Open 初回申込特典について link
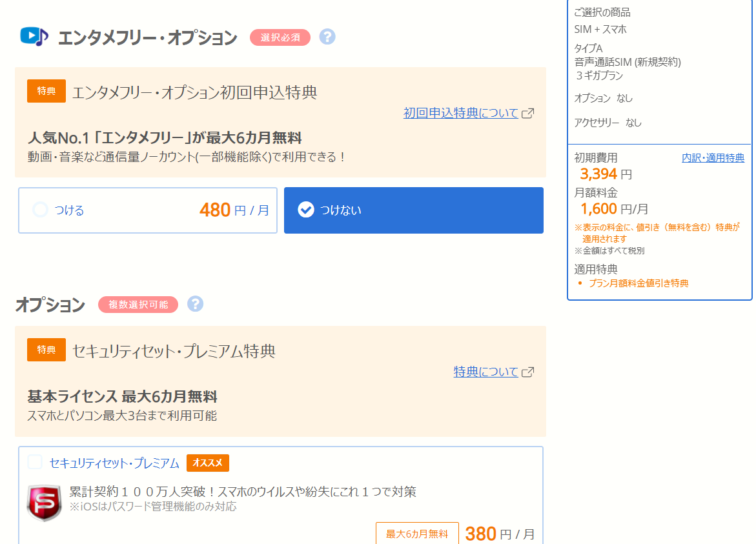 [461, 113]
